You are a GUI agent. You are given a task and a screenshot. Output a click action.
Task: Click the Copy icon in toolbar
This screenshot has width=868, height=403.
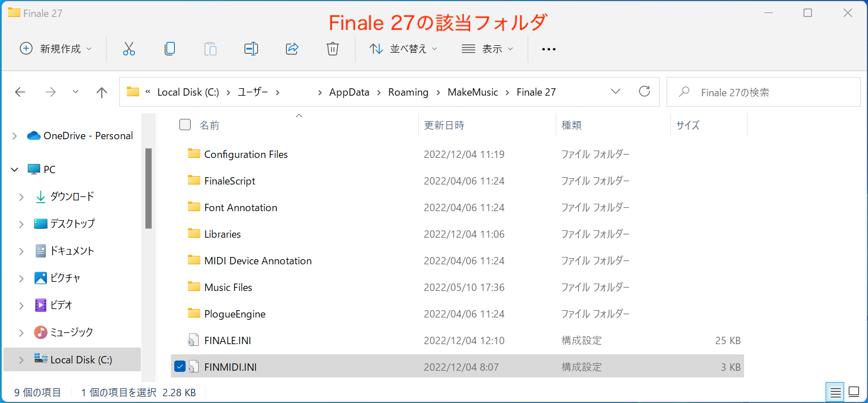(170, 49)
